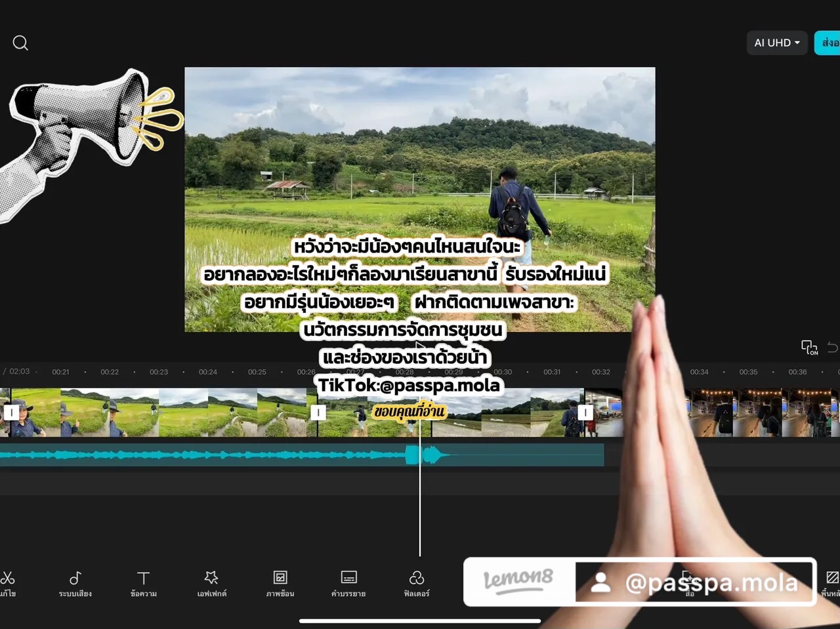Viewport: 840px width, 629px height.
Task: Open the overlay tool (ภาพซ้อน)
Action: (x=280, y=583)
